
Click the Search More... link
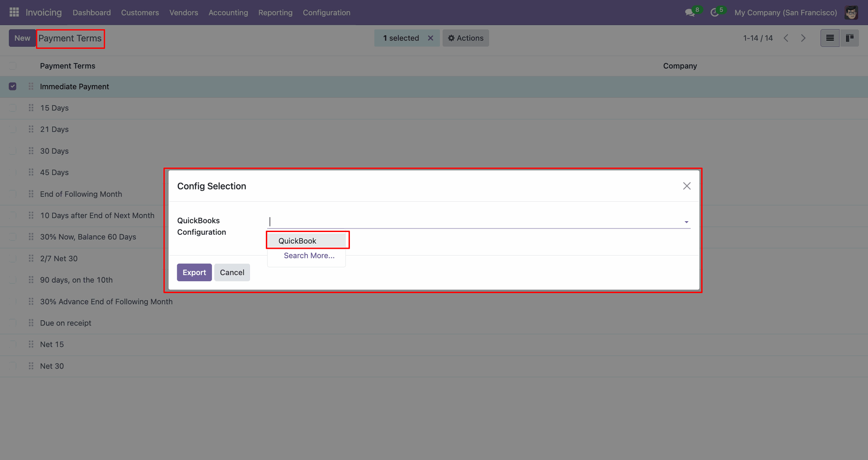pos(309,256)
